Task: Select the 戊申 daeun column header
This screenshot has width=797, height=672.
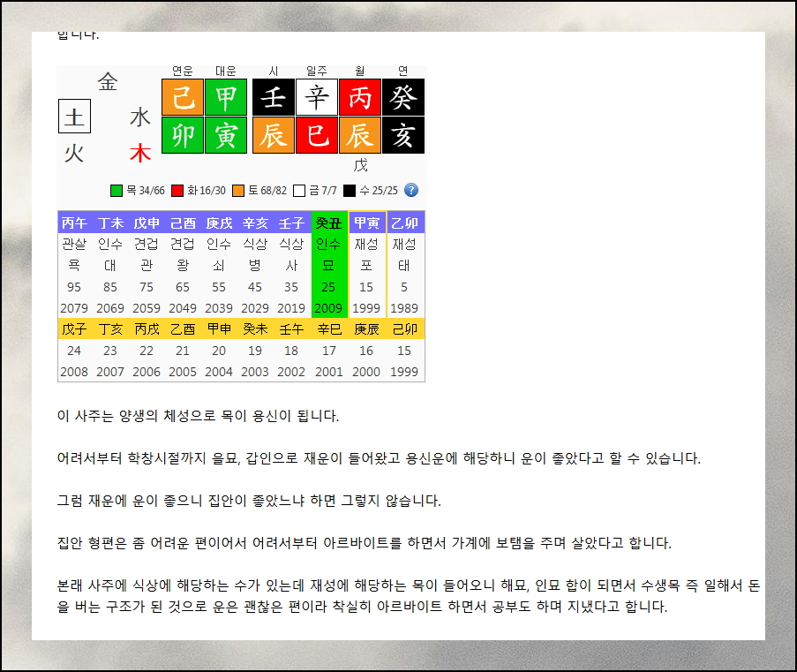Action: (x=147, y=223)
